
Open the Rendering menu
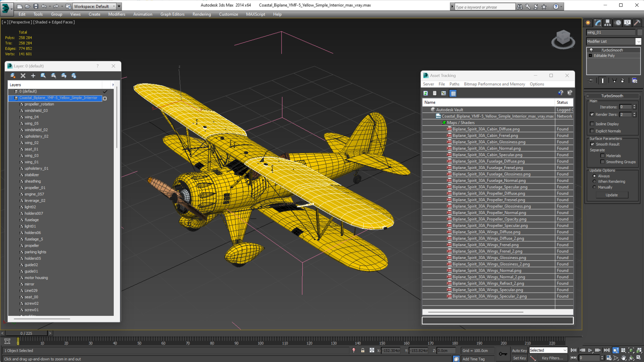point(202,14)
